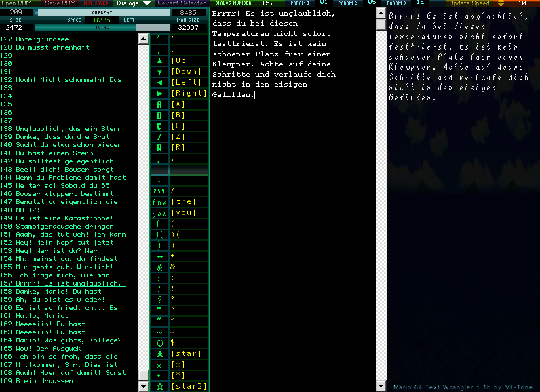Select dialog 164 'Mario! Was gibts, Kollege?'
The image size is (540, 392).
[x=69, y=340]
